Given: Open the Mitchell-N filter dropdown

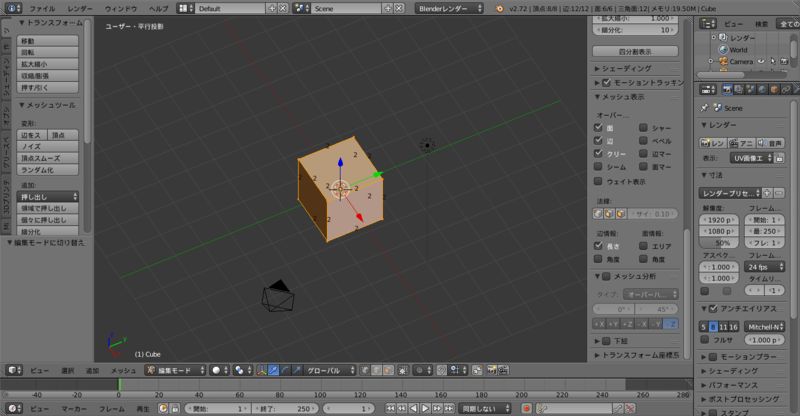Looking at the screenshot, I should pos(764,327).
